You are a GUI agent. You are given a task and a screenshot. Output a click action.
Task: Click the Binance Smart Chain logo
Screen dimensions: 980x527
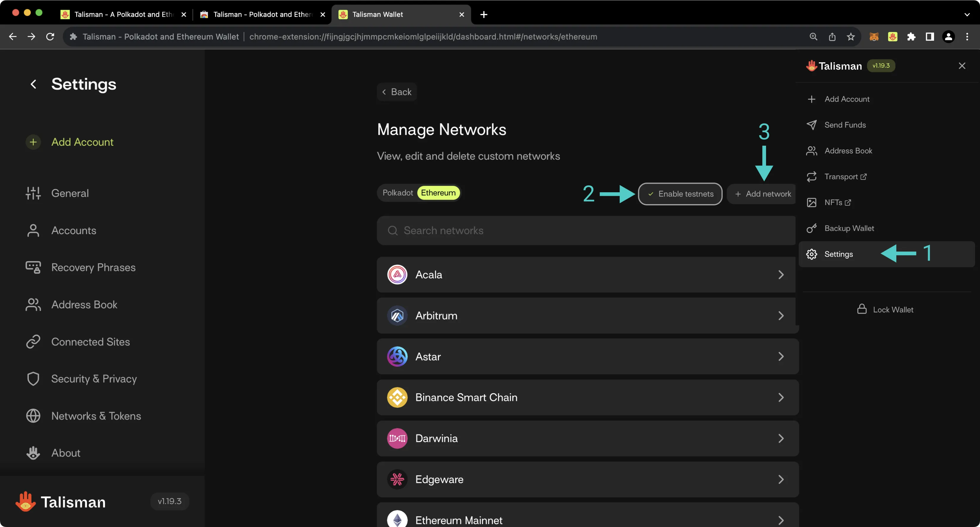click(397, 398)
